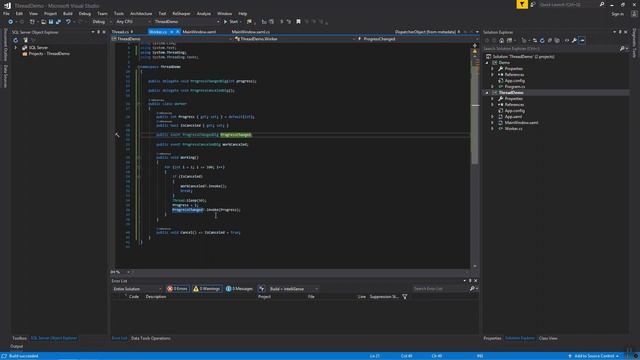Image resolution: width=640 pixels, height=360 pixels.
Task: Click the Properties wrench icon in Solution Explorer toolbar
Action: (x=574, y=40)
